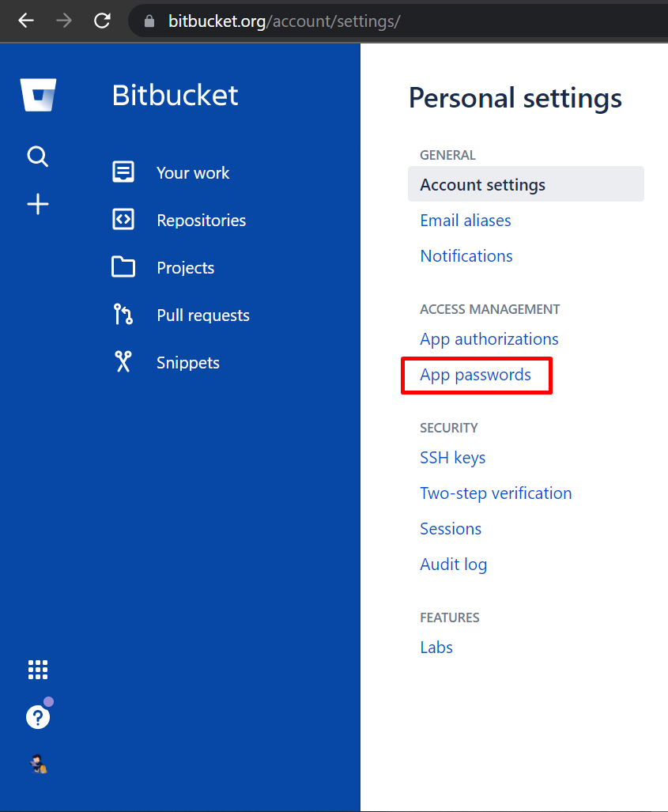The image size is (668, 812).
Task: Click the Projects folder icon
Action: (123, 267)
